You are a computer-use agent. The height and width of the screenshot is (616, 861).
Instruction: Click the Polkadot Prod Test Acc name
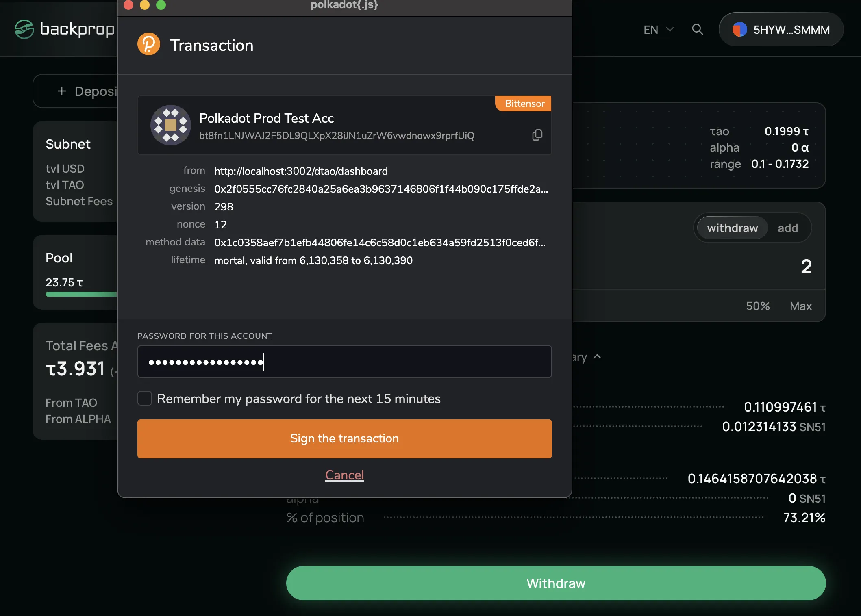(x=267, y=118)
